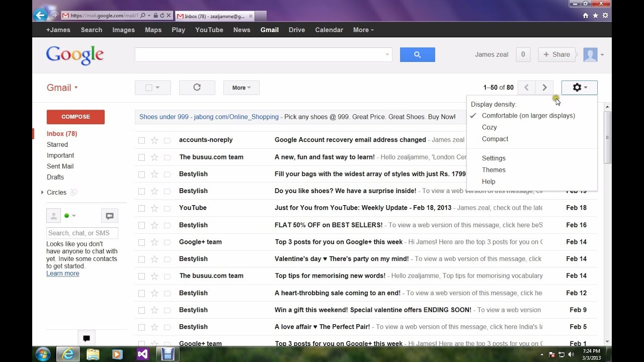Select Compact display density
This screenshot has height=362, width=644.
click(495, 139)
